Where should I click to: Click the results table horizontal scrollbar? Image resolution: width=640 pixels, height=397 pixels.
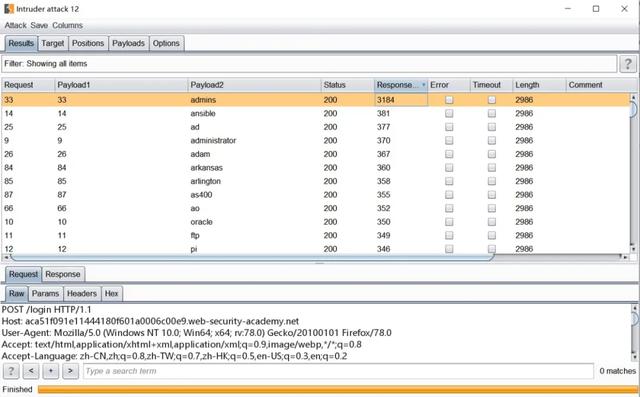(316, 257)
